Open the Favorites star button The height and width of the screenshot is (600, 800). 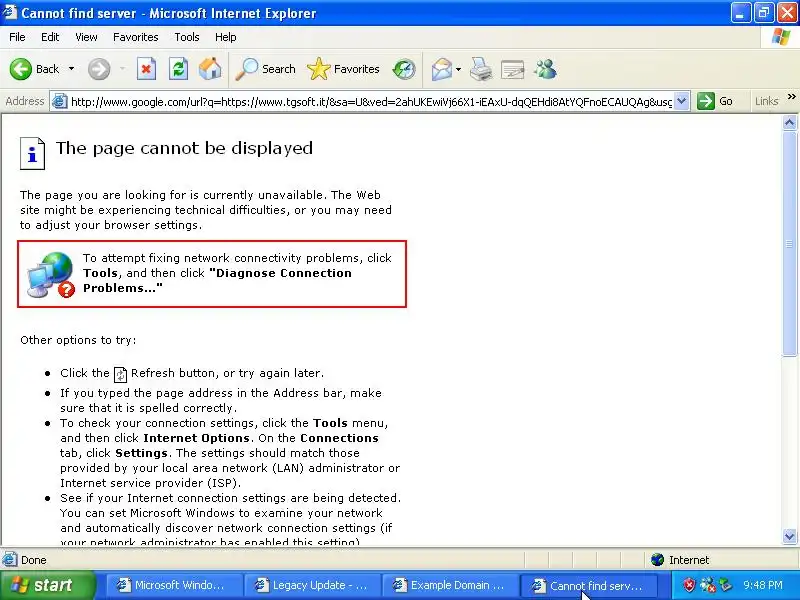click(x=343, y=69)
